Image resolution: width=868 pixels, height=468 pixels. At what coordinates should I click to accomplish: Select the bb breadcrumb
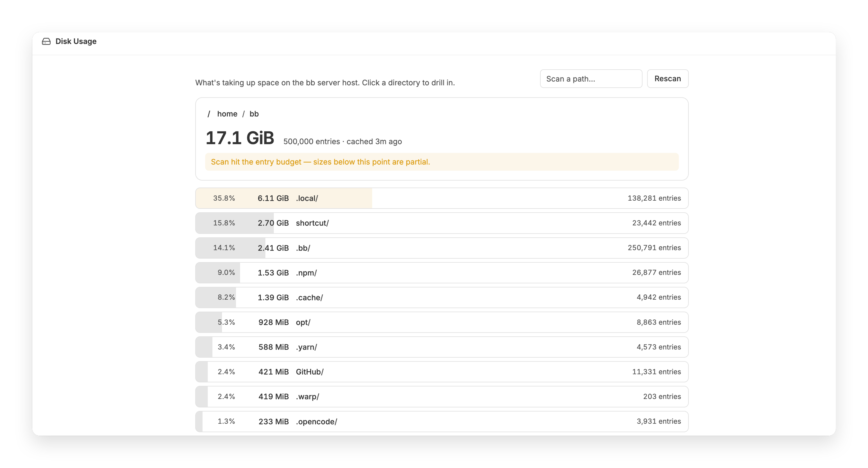pyautogui.click(x=254, y=114)
